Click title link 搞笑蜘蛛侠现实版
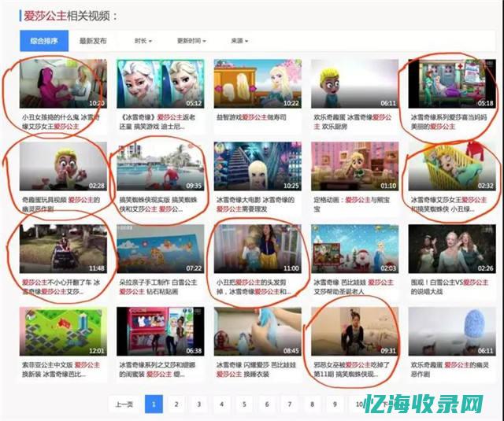Screen dimensions: 504x421 [158, 205]
